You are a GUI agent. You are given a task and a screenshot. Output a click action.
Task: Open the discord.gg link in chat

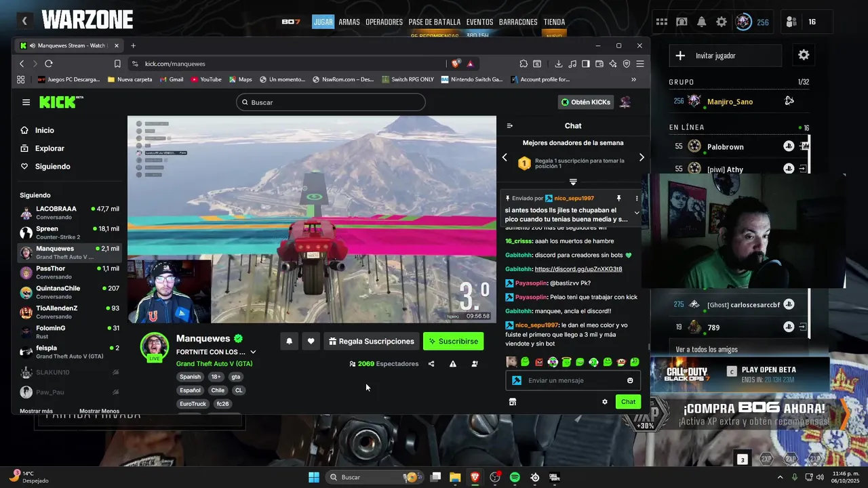click(x=578, y=269)
